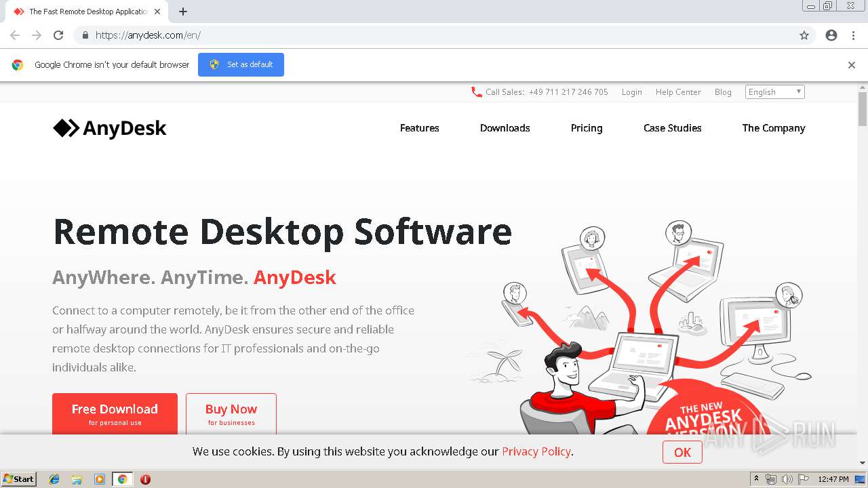Click the browser back arrow

tap(15, 35)
